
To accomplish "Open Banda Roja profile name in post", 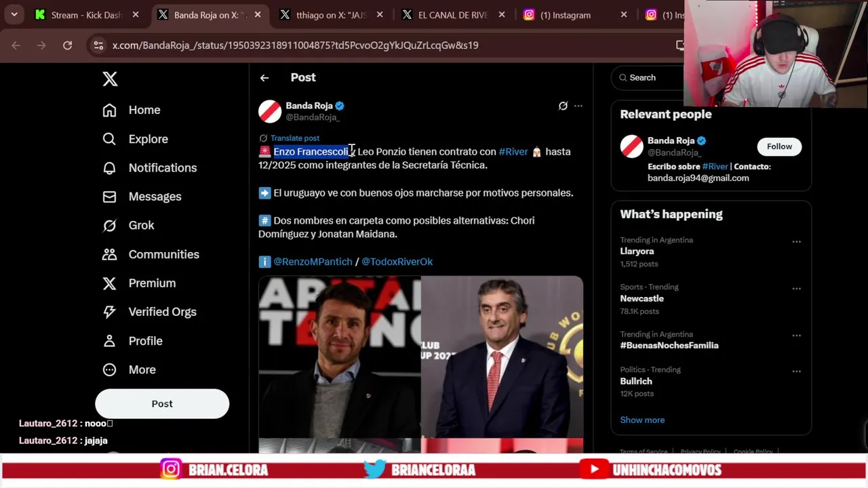I will pyautogui.click(x=309, y=106).
